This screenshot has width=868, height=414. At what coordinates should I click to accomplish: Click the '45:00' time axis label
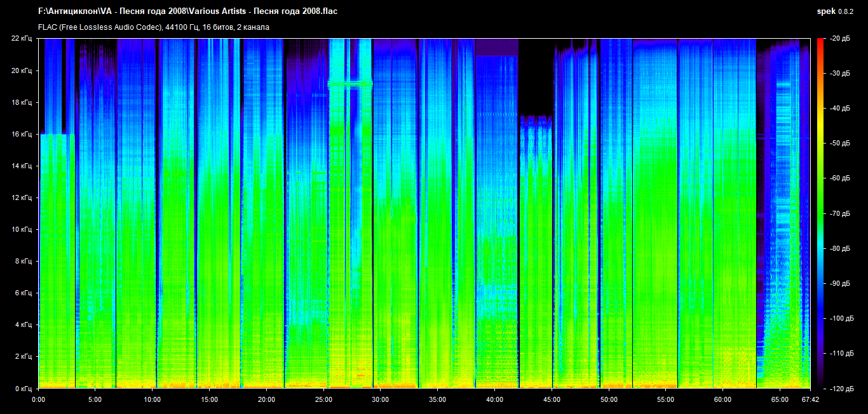(x=552, y=399)
